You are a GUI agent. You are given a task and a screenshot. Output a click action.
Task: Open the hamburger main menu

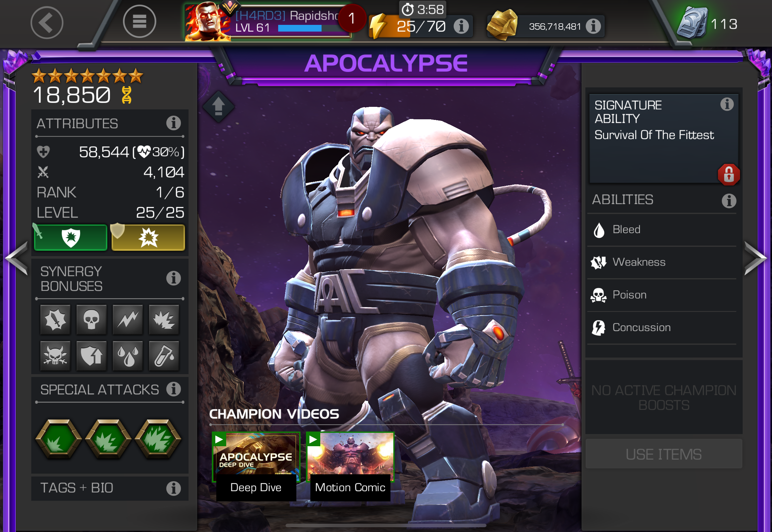[x=139, y=22]
